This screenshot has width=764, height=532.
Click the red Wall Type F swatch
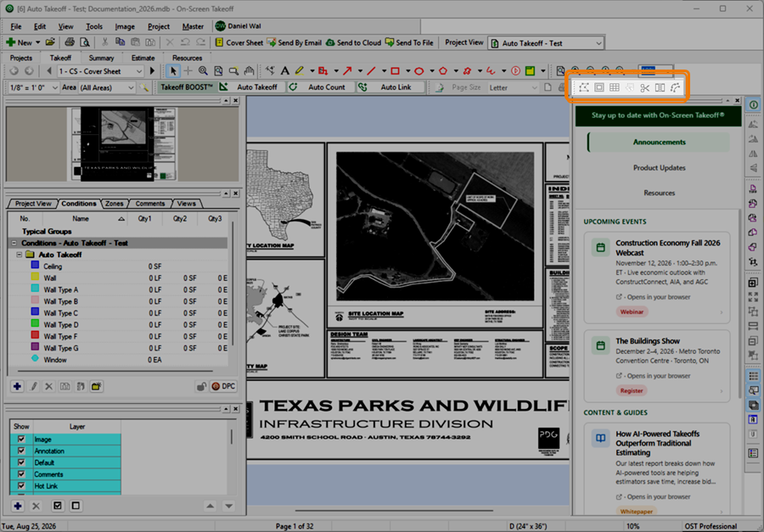(x=35, y=335)
